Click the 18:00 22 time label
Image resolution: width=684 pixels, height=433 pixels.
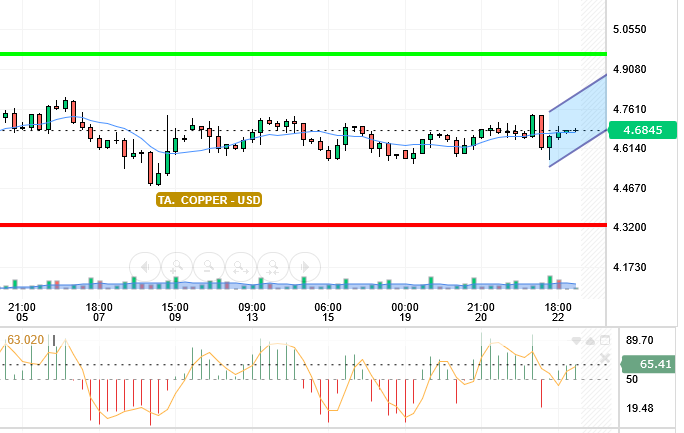pos(558,312)
